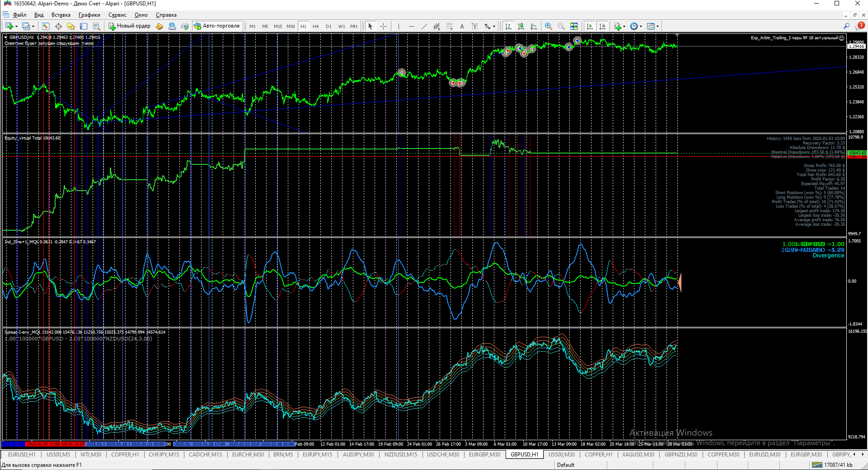The width and height of the screenshot is (868, 470).
Task: Click the cloud icon right of MetaEditor
Action: (x=172, y=26)
